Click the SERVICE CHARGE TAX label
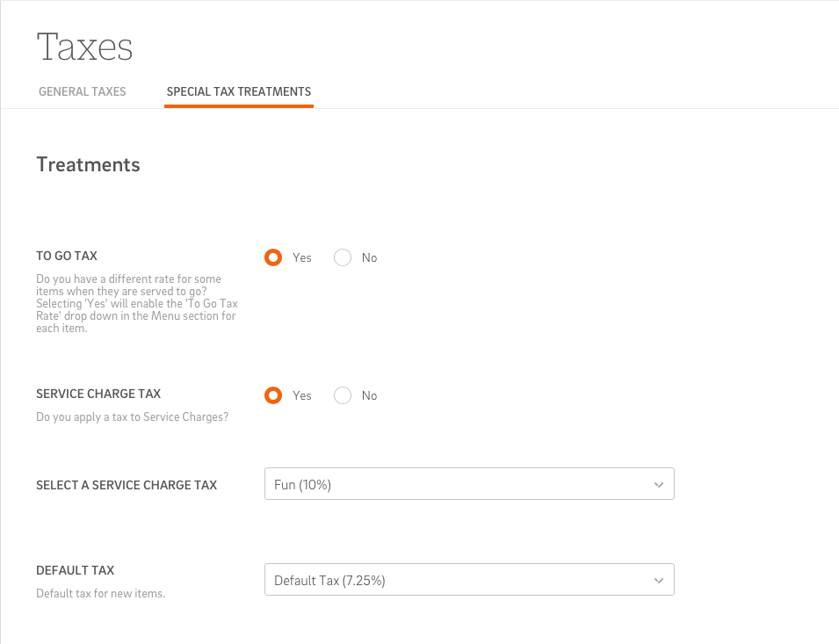Viewport: 839px width, 644px height. tap(98, 394)
